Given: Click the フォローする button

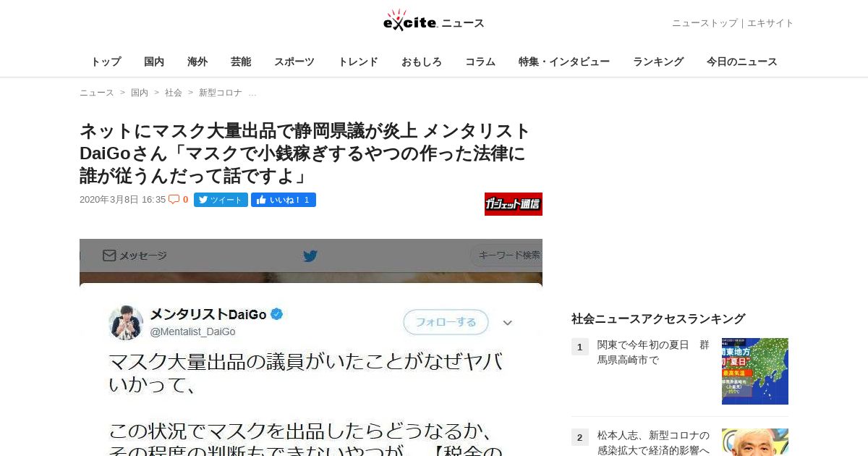Looking at the screenshot, I should tap(446, 322).
